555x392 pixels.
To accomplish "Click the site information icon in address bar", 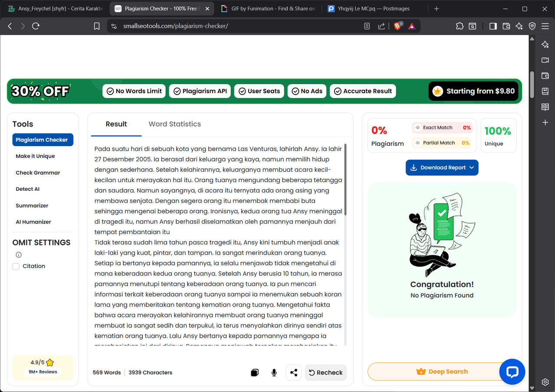I will click(x=114, y=26).
